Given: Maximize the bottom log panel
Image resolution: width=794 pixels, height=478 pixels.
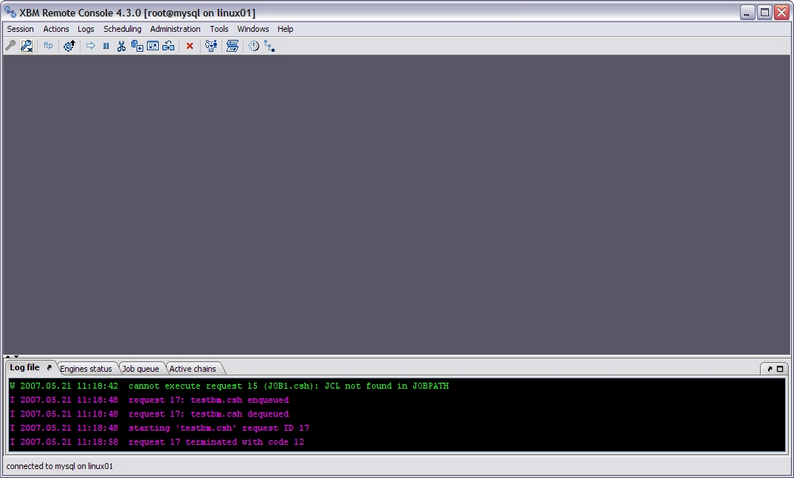Looking at the screenshot, I should click(780, 369).
